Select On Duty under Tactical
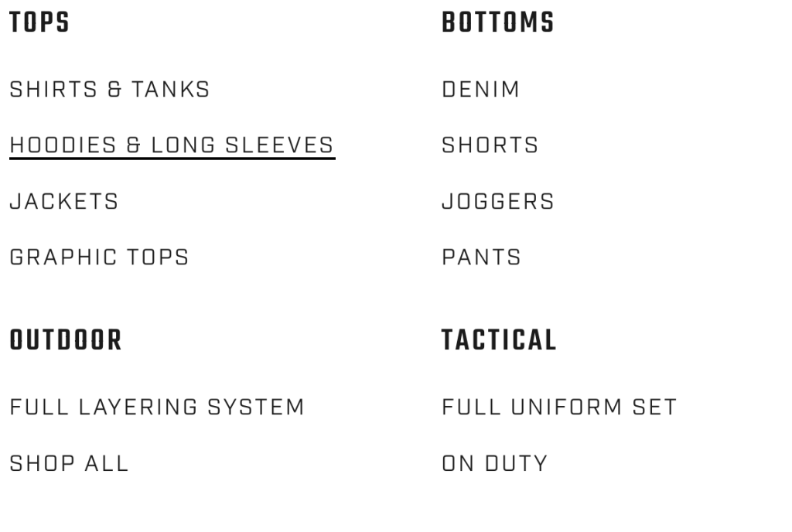Screen dimensions: 792x532 (x=494, y=463)
